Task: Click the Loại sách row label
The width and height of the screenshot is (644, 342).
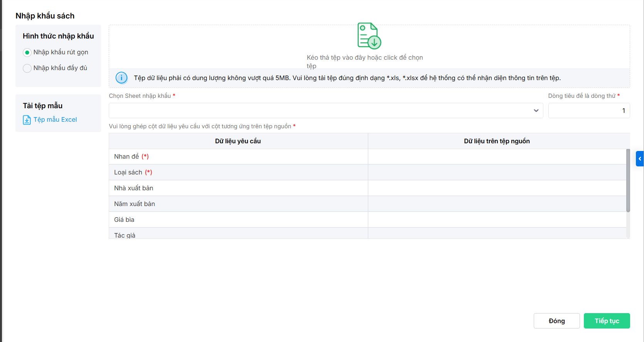Action: (128, 173)
